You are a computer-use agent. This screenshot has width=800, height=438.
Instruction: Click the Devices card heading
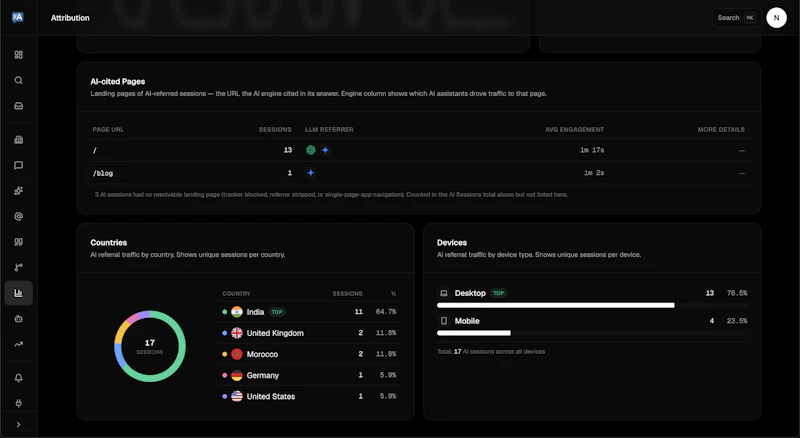pyautogui.click(x=452, y=242)
